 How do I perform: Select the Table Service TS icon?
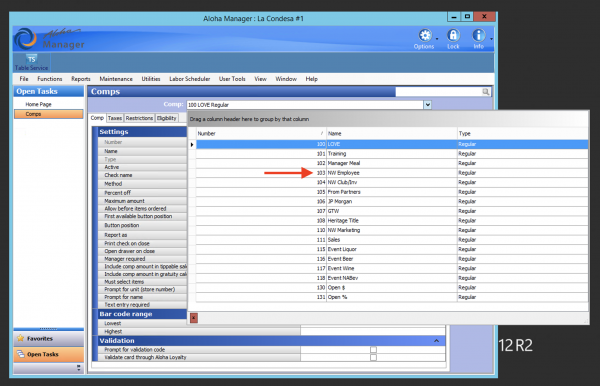(31, 59)
